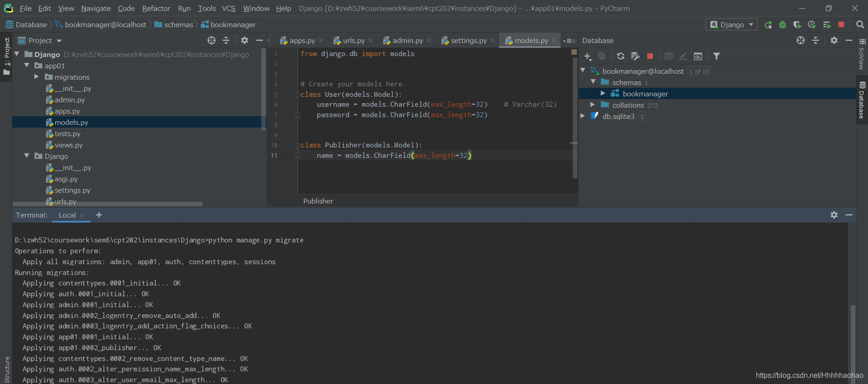Screen dimensions: 868x384
Task: Hide the Project panel with minus icon
Action: (x=259, y=40)
